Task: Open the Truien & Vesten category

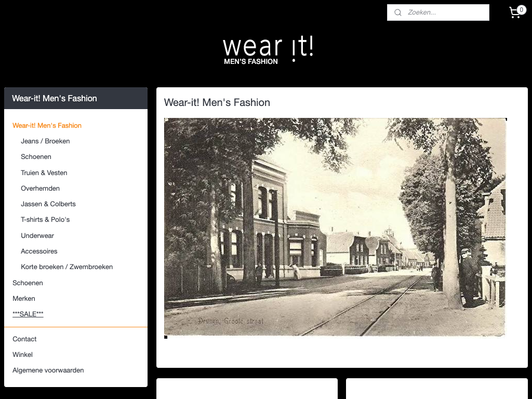Action: click(x=44, y=173)
